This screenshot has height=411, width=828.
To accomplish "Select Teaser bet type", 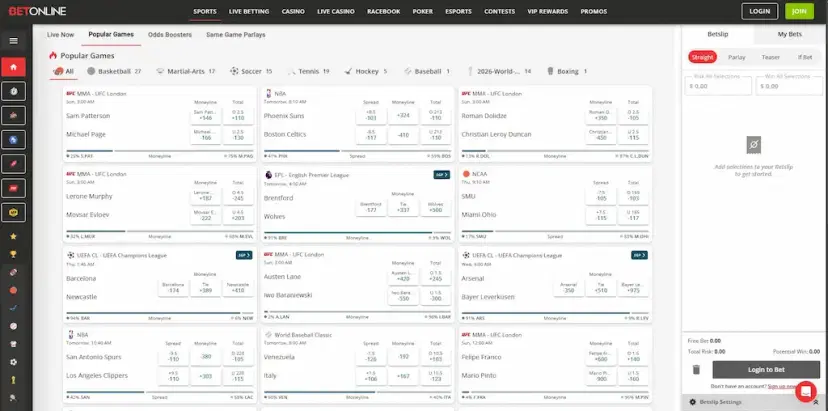I will [x=770, y=57].
